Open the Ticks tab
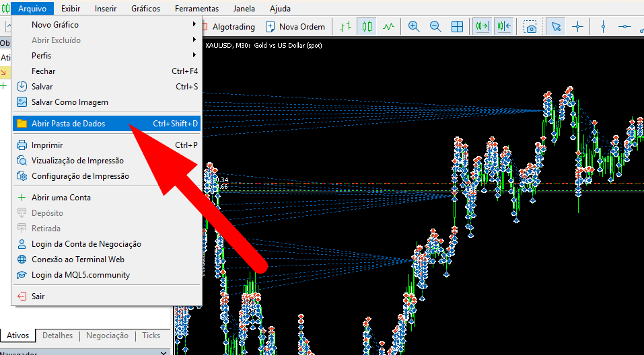The height and width of the screenshot is (355, 644). 151,336
